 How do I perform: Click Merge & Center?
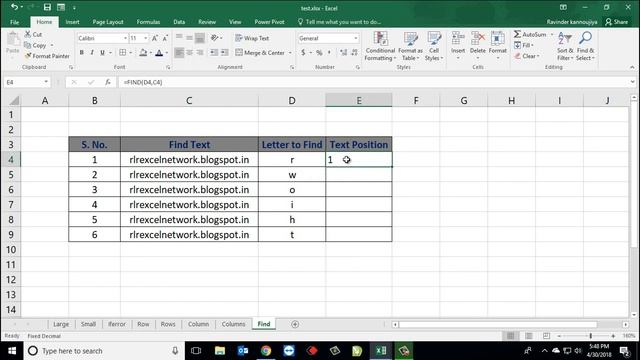click(x=260, y=53)
